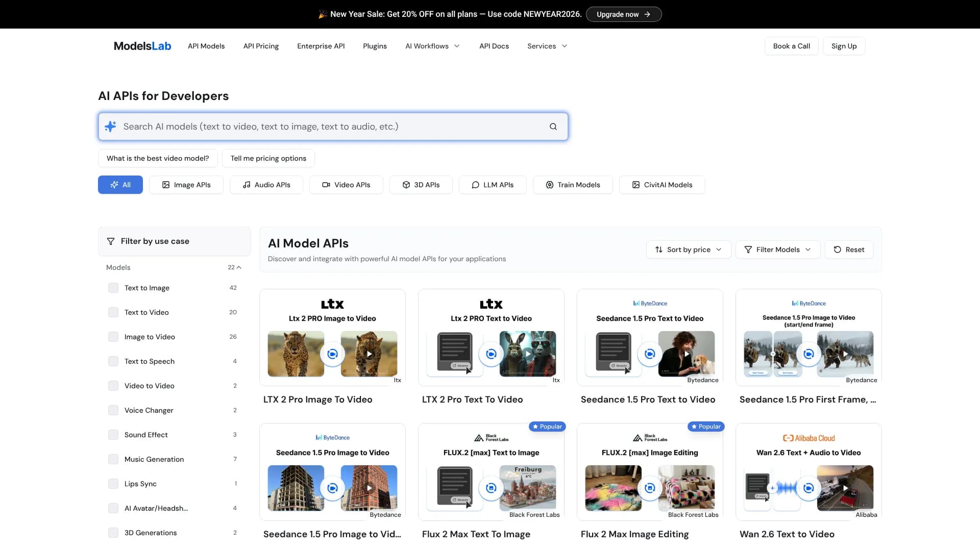Click Black Forest Labs logo on FLUX.2 Text to Image card
Image resolution: width=980 pixels, height=551 pixels.
click(491, 438)
